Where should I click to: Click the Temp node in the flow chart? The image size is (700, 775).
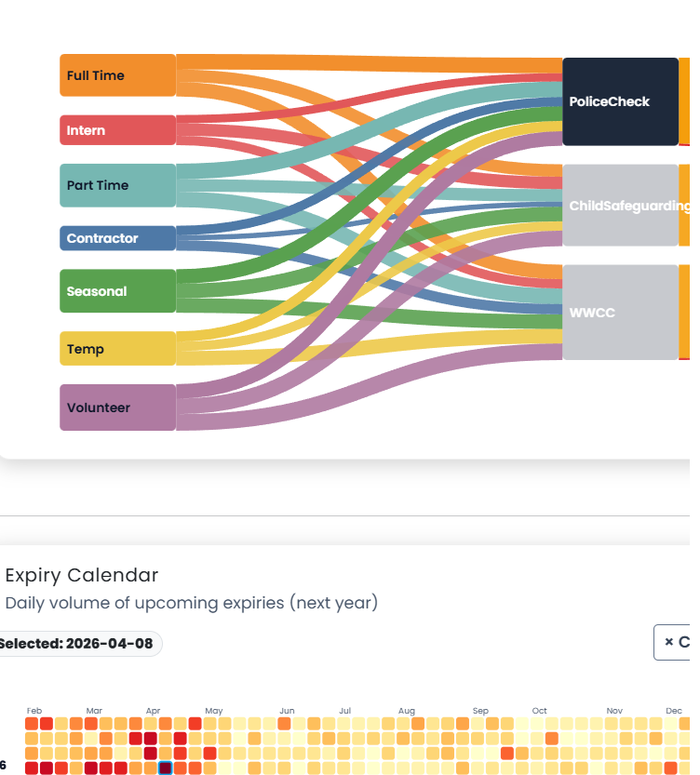pyautogui.click(x=117, y=348)
